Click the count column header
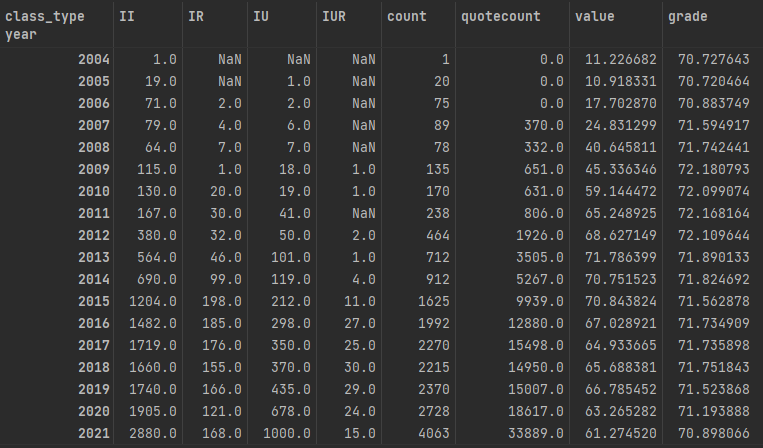This screenshot has width=763, height=448. (409, 17)
